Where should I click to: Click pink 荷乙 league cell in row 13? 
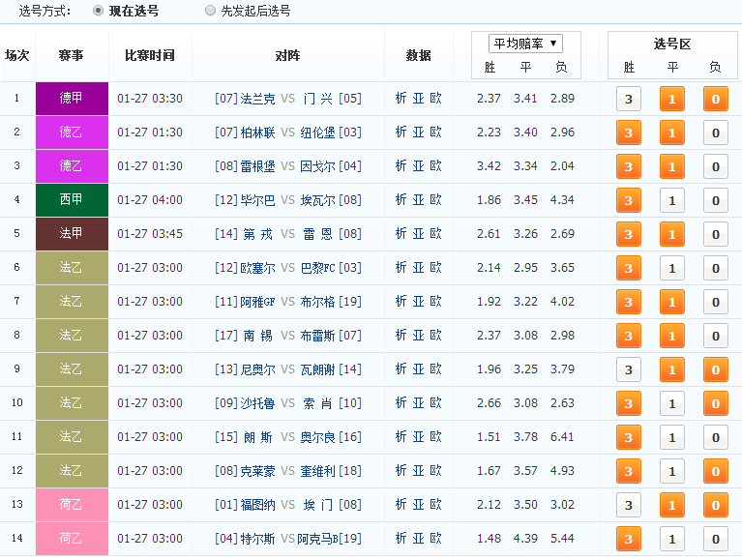(x=72, y=505)
